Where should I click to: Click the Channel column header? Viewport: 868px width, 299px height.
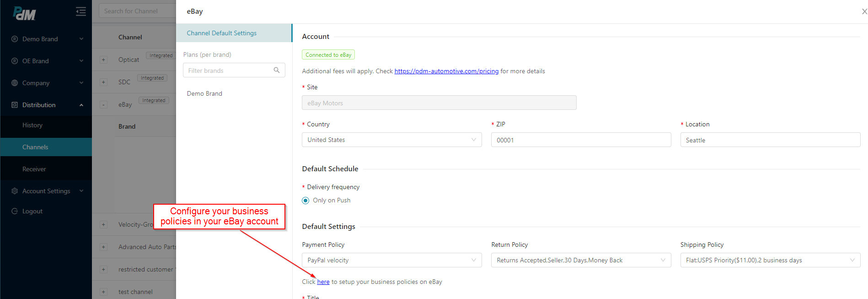tap(130, 37)
